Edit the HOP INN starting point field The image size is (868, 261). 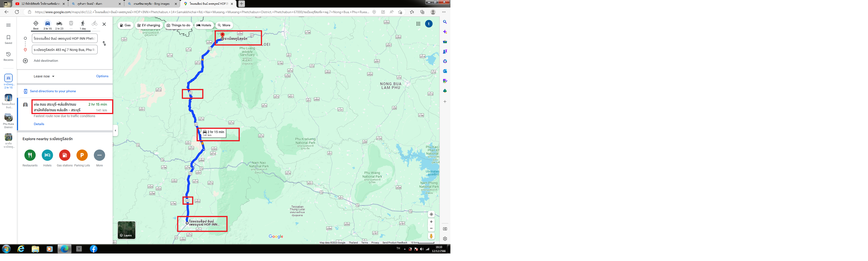click(65, 38)
